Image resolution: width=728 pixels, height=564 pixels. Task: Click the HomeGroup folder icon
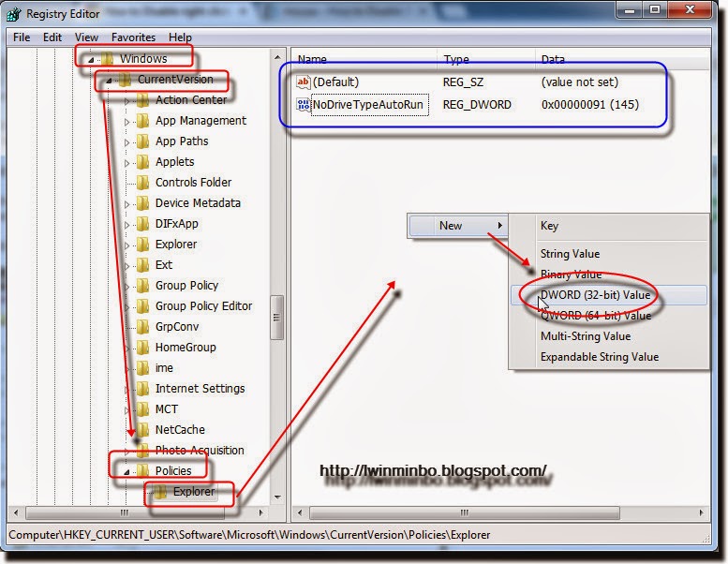(x=142, y=348)
